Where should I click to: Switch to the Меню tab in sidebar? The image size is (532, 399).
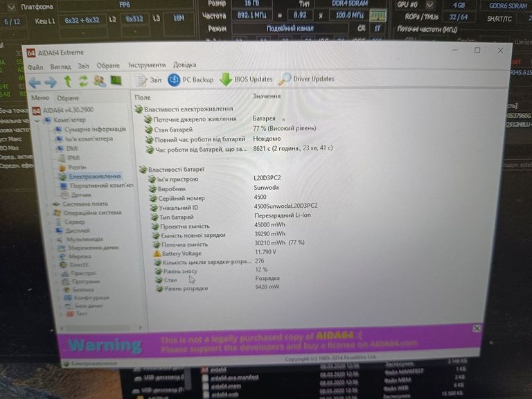coord(40,98)
